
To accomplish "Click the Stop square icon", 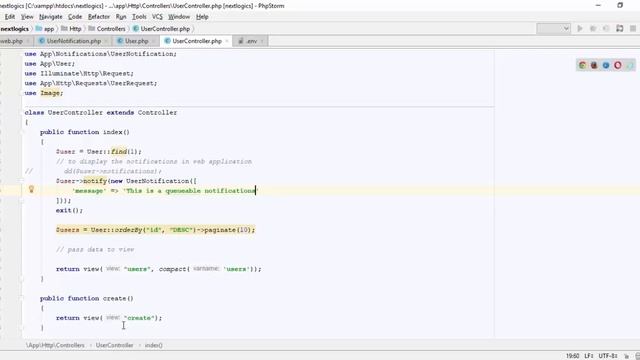I will point(633,29).
